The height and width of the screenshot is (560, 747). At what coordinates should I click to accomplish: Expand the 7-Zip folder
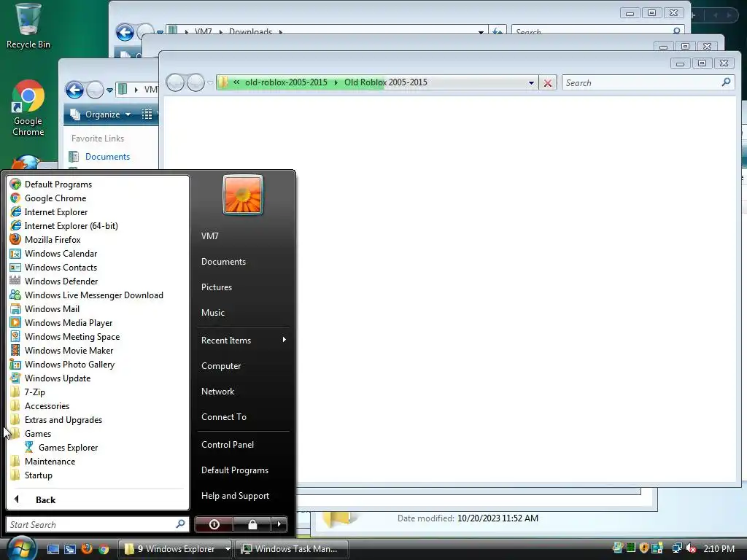coord(34,392)
